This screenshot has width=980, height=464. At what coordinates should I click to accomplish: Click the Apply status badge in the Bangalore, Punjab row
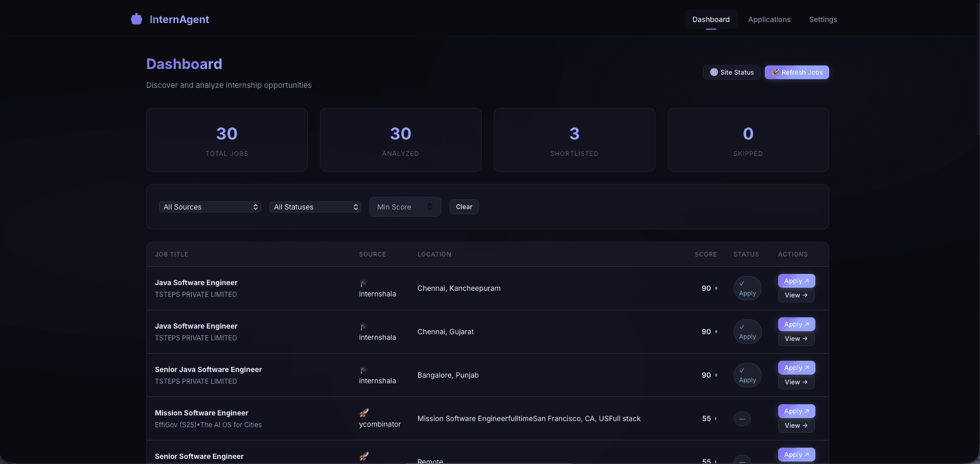point(747,375)
